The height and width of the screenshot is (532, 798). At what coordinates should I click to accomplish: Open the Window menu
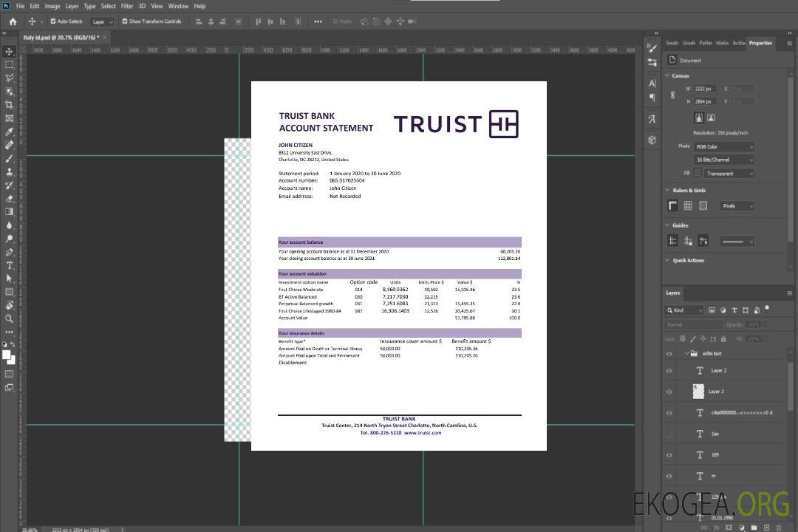[178, 6]
